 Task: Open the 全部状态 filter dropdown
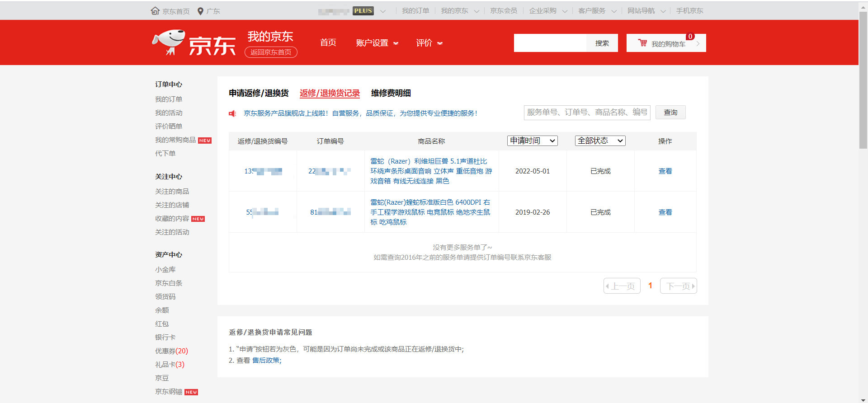point(600,141)
